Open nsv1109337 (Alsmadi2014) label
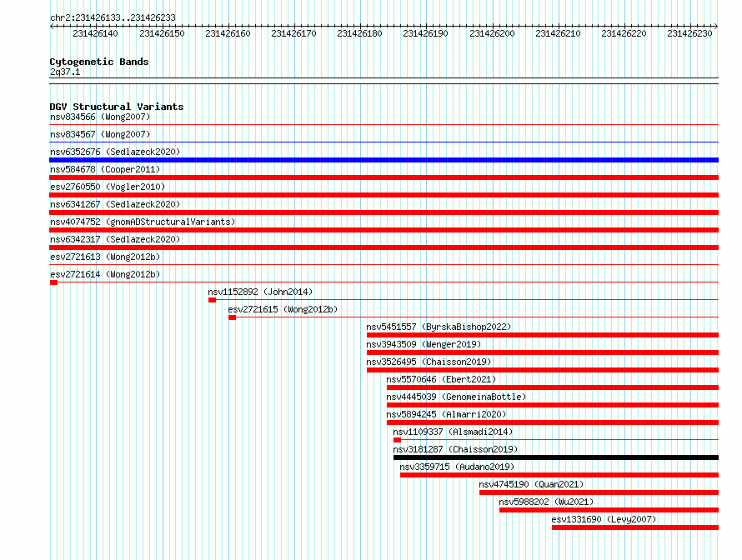 (453, 432)
